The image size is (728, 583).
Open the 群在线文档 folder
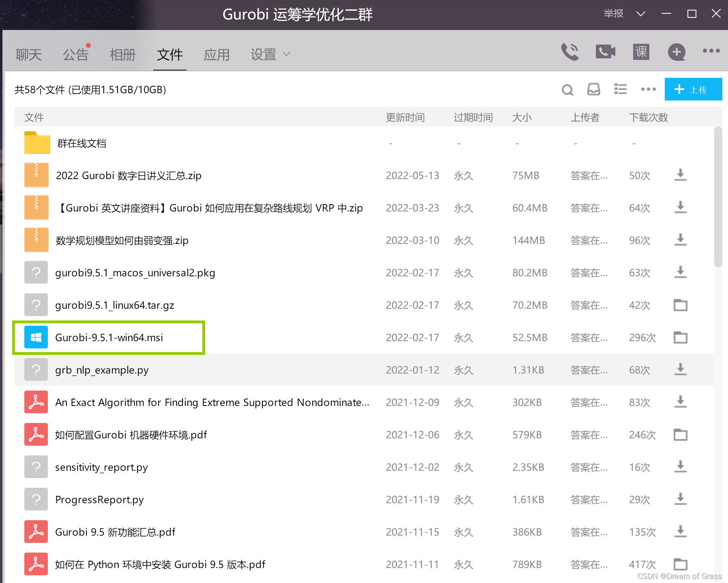pyautogui.click(x=82, y=143)
